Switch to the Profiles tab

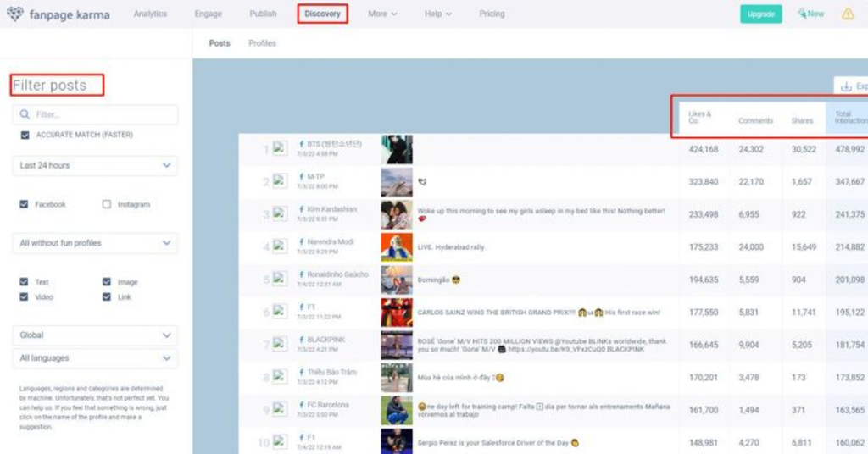coord(262,43)
